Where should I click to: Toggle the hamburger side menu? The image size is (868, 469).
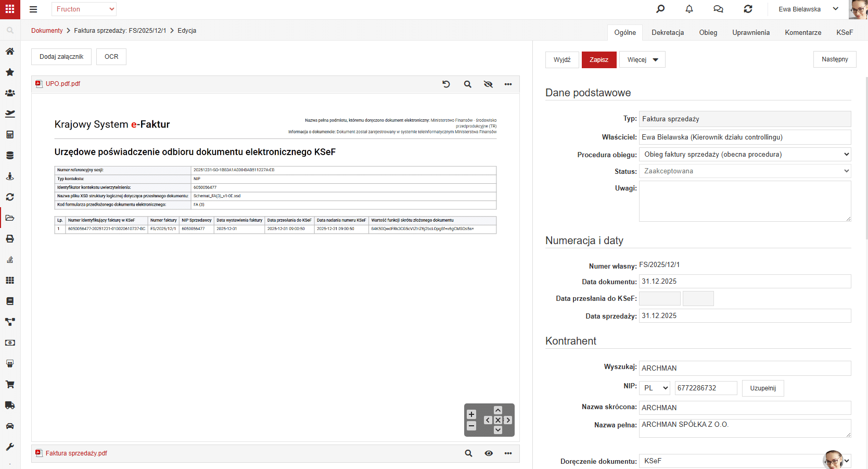[33, 9]
